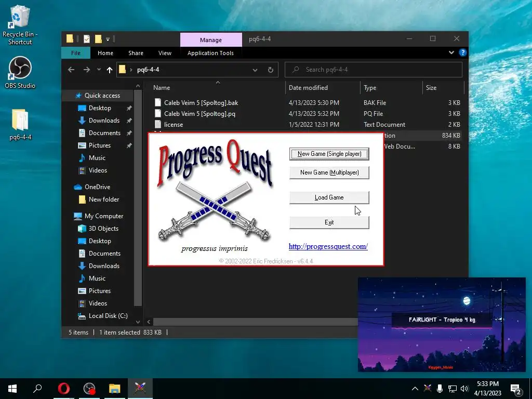The height and width of the screenshot is (399, 532).
Task: Click the Properties quick access toolbar icon
Action: click(x=87, y=39)
